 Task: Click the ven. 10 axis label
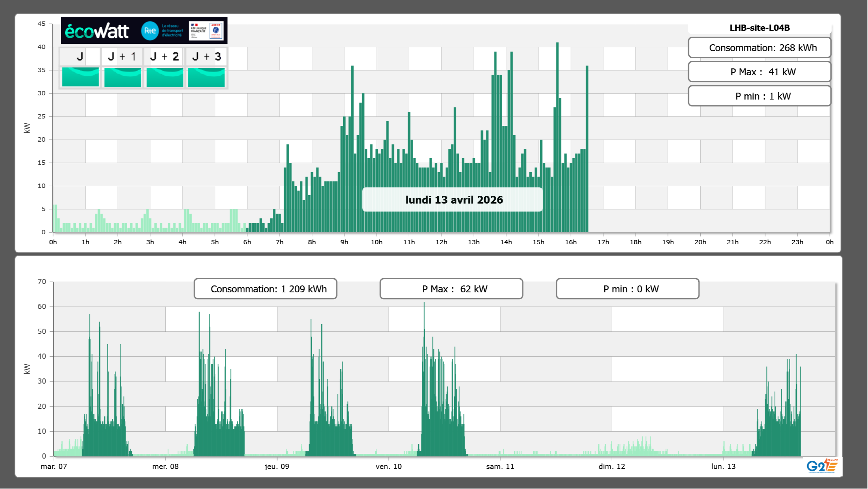[x=389, y=467]
